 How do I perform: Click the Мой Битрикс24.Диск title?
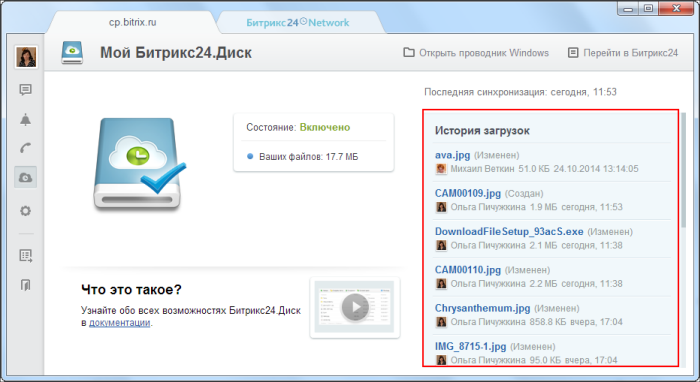[175, 53]
